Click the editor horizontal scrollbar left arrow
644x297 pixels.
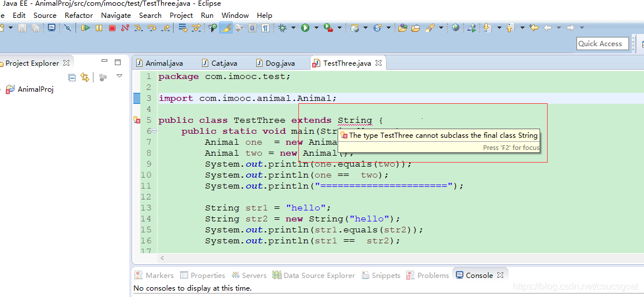pyautogui.click(x=162, y=258)
